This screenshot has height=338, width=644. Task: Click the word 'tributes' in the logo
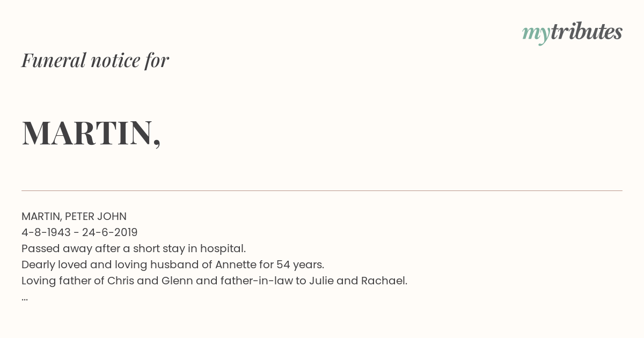pyautogui.click(x=587, y=32)
